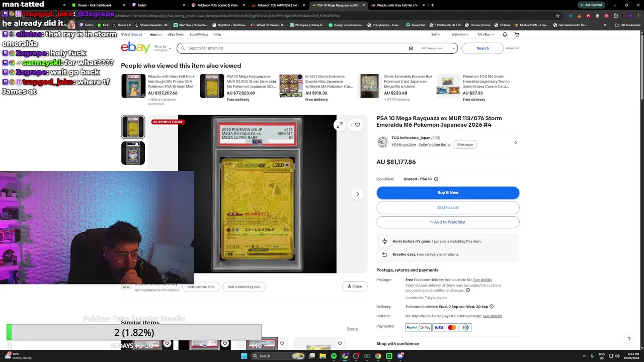Screen dimensions: 644x362
Task: Click the blue Buy It Now button
Action: tap(448, 193)
